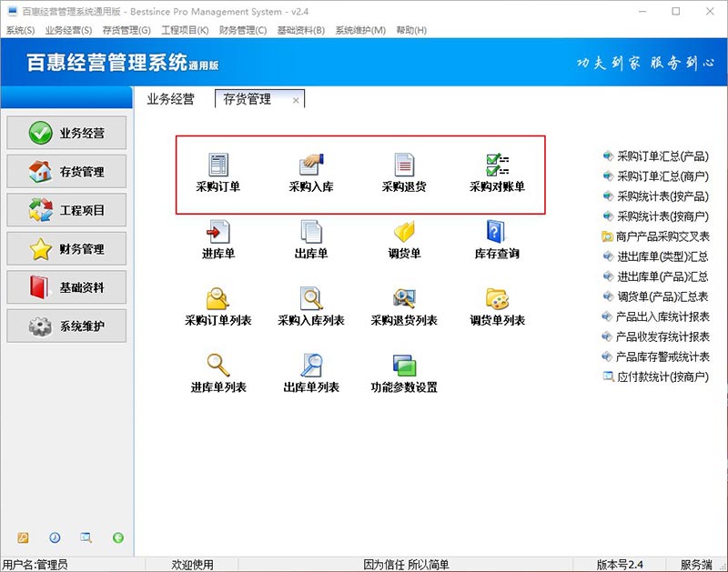Open the 采购对账单 reconciliation icon
Screen dimensions: 728x572
point(497,173)
